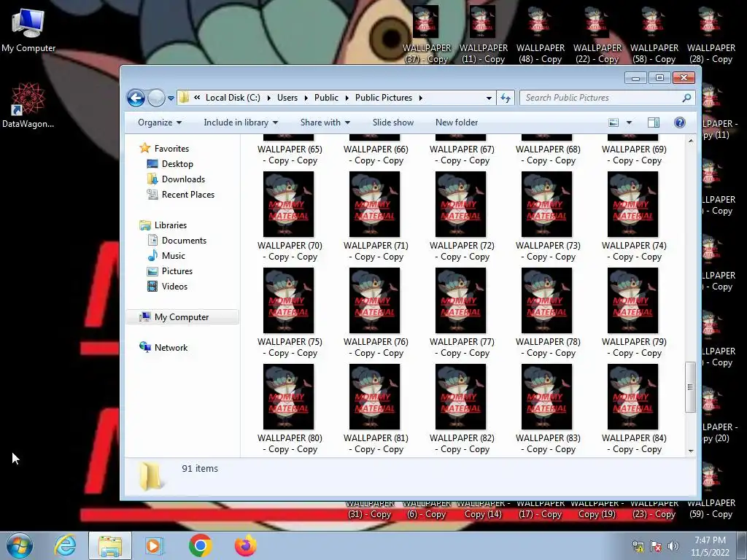Viewport: 747px width, 560px height.
Task: Click Windows Explorer taskbar button
Action: tap(110, 545)
